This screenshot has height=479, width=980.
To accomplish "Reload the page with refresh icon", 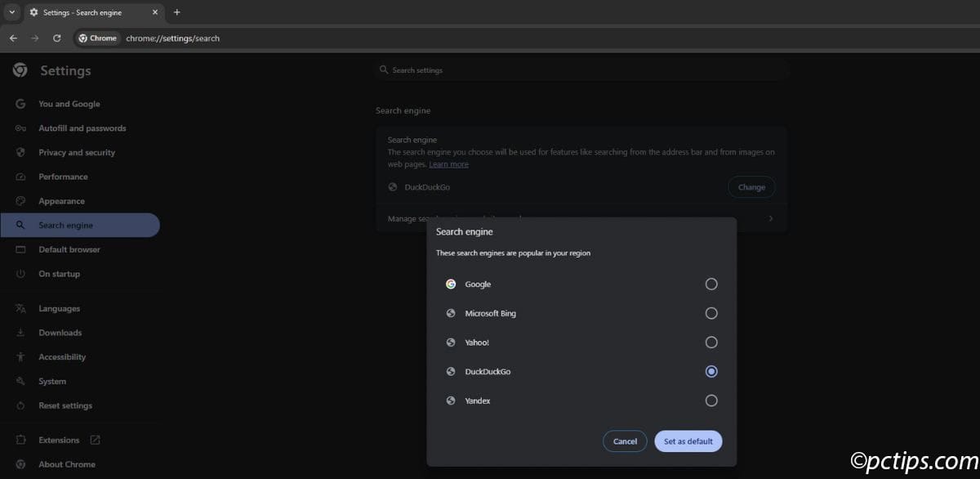I will click(x=56, y=38).
